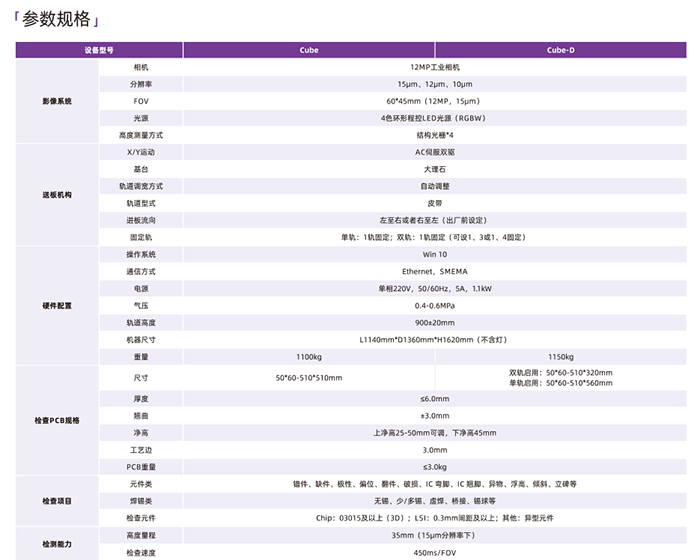Click the AC伺服双驱 value

(x=435, y=152)
